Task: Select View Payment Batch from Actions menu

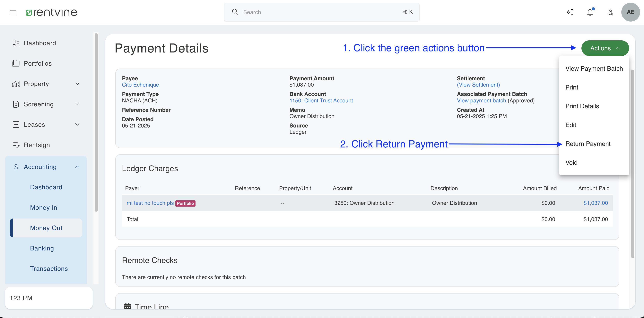Action: (x=594, y=69)
